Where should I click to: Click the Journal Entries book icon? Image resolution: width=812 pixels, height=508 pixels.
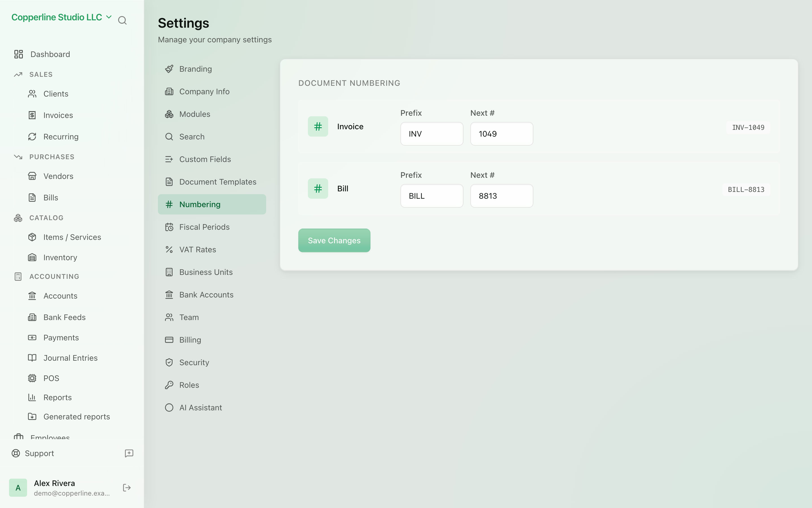tap(32, 358)
